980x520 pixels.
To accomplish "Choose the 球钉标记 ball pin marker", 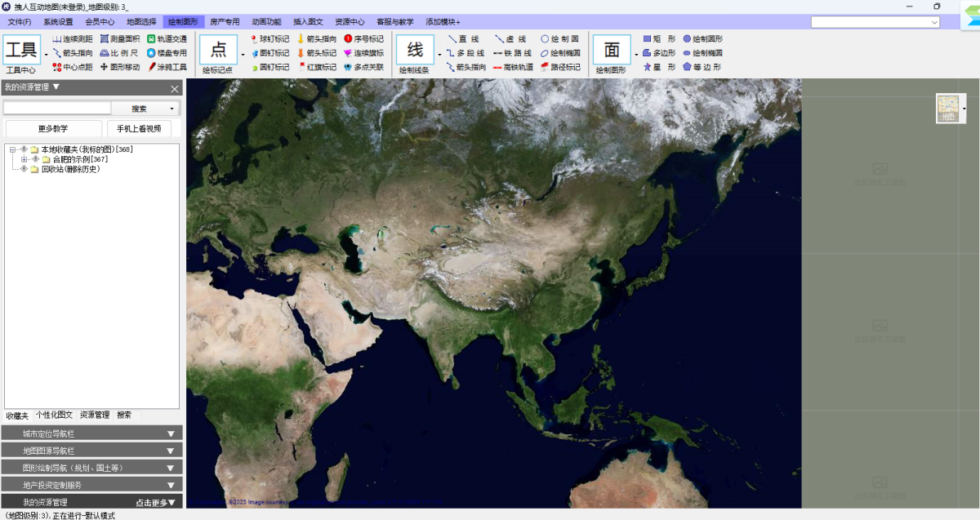I will (x=269, y=38).
